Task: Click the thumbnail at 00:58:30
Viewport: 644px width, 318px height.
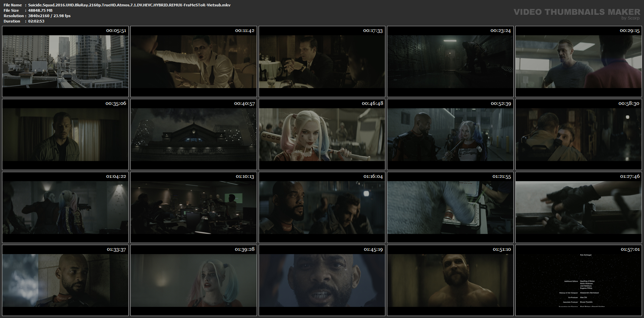Action: 578,134
